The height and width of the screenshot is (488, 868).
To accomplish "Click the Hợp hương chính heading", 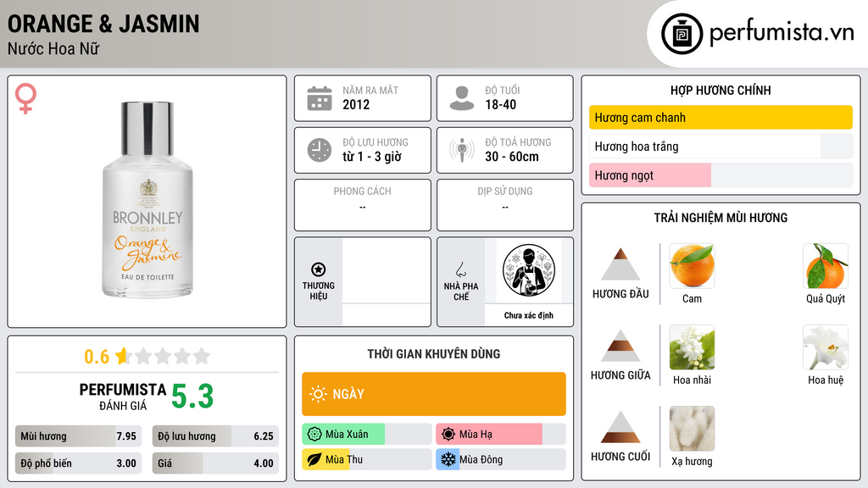I will [x=721, y=90].
